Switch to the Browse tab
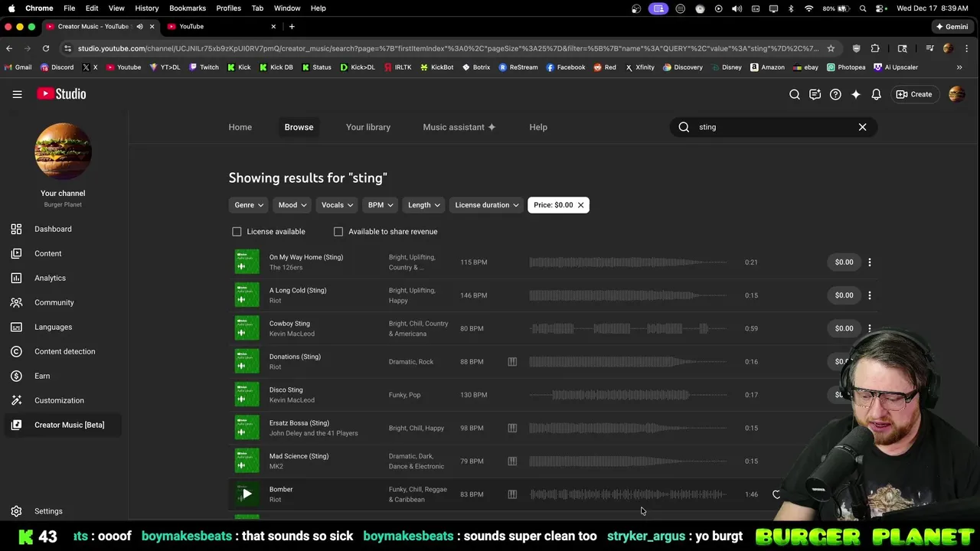Screen dimensions: 980x551 click(299, 127)
